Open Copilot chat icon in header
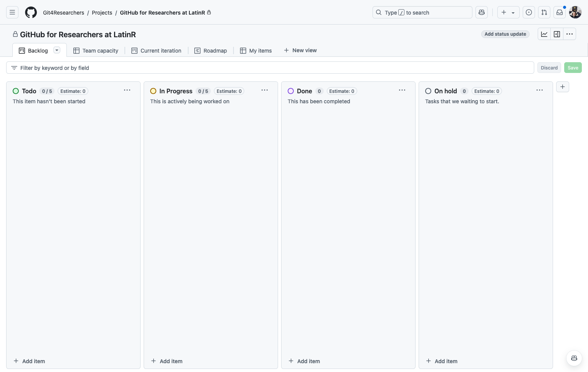 482,12
